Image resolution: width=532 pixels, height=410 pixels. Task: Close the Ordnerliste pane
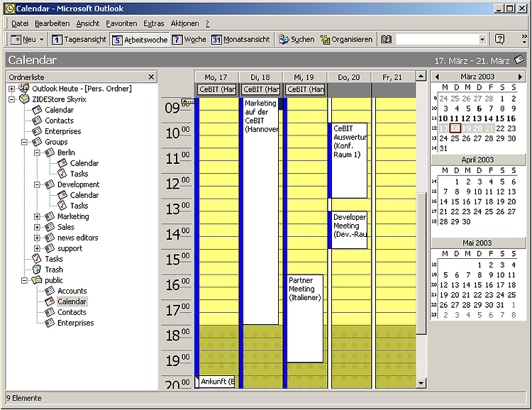click(x=151, y=77)
